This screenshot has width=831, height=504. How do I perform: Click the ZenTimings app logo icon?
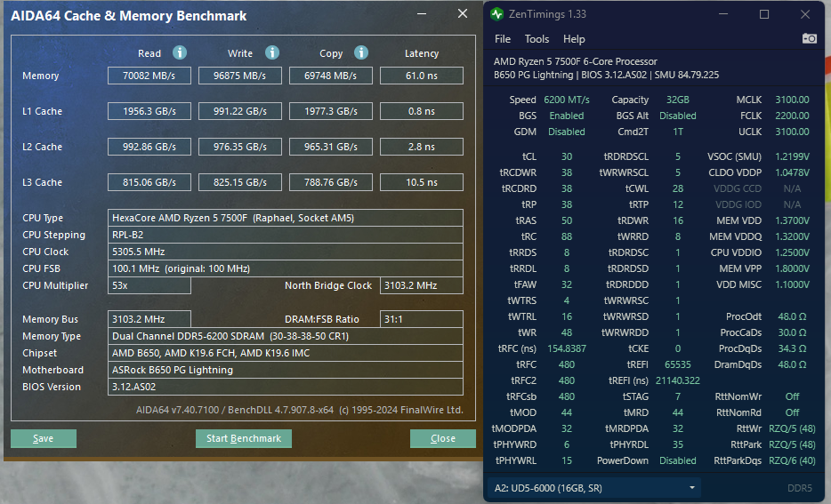point(496,14)
